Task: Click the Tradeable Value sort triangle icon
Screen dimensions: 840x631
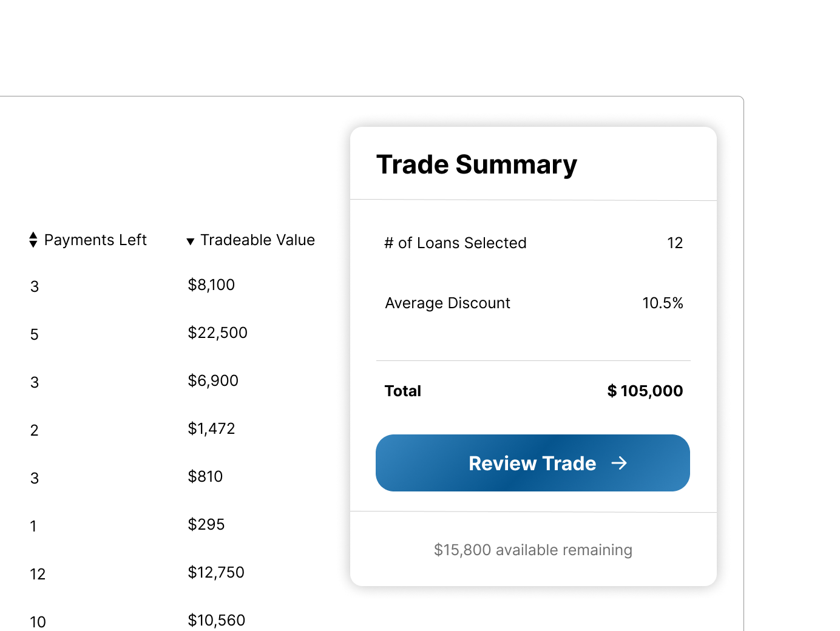Action: [191, 241]
